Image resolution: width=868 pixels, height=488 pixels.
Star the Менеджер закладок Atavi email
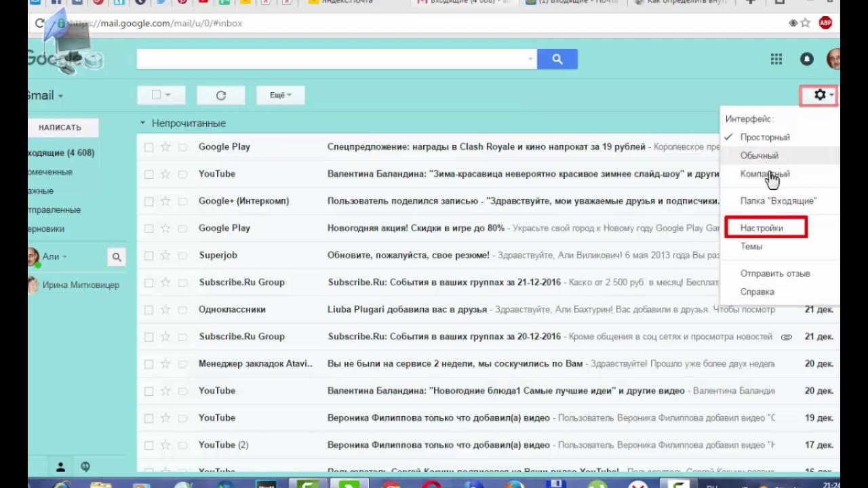coord(165,364)
